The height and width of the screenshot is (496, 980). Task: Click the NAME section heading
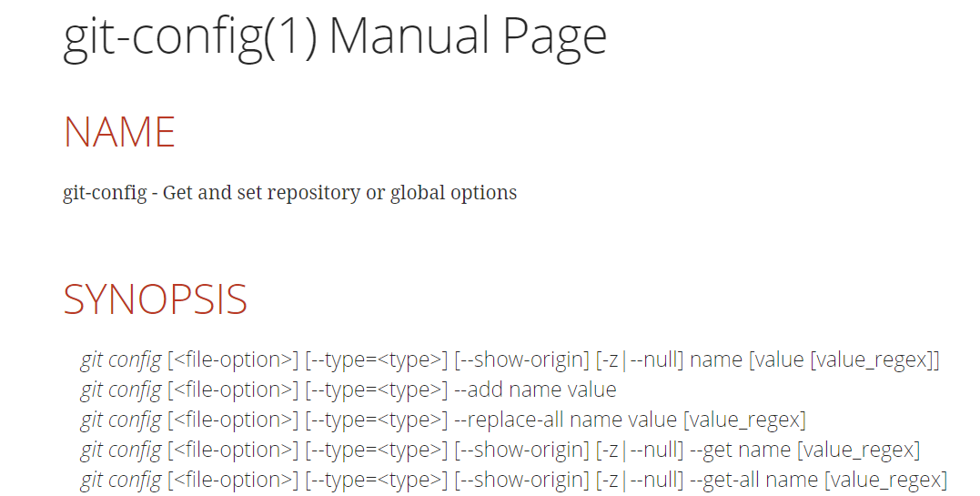(x=119, y=132)
